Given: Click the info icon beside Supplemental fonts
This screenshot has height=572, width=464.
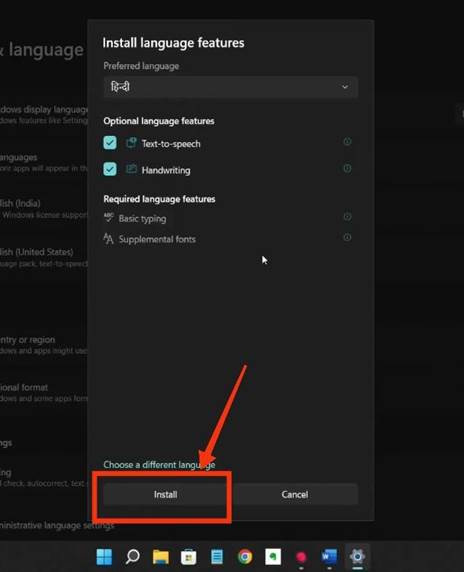Looking at the screenshot, I should coord(347,237).
